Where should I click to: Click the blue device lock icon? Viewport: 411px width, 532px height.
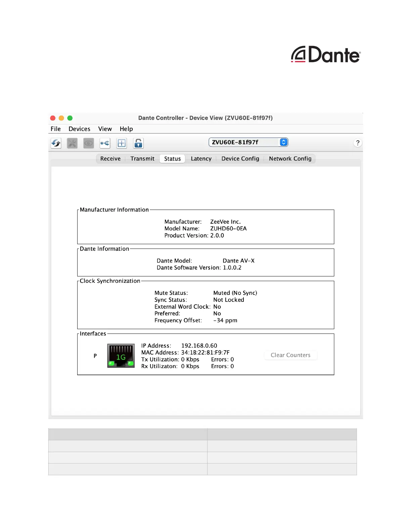(x=138, y=143)
